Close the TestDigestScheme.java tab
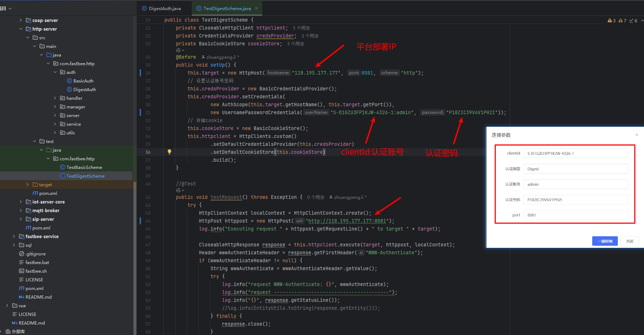 (x=257, y=8)
